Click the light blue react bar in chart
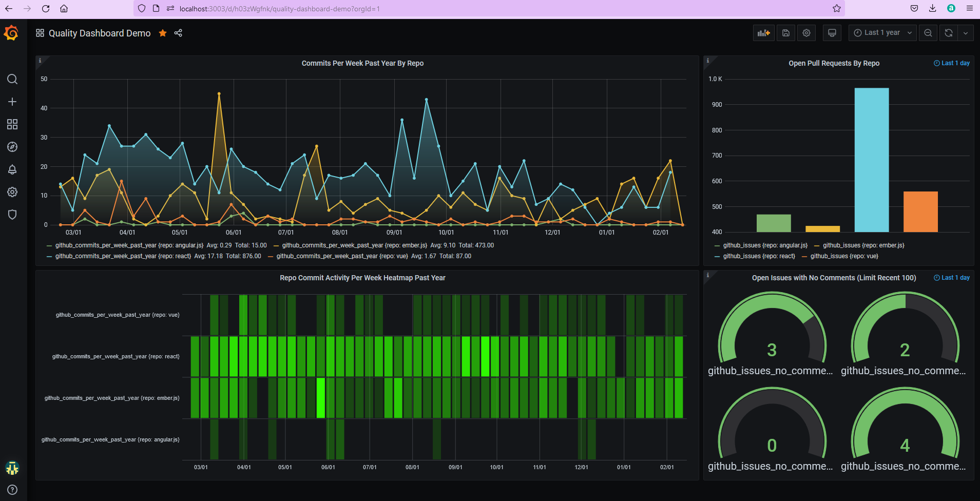980x501 pixels. (871, 160)
